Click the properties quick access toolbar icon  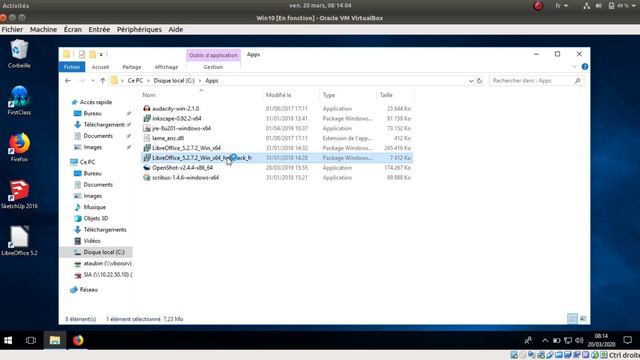82,54
